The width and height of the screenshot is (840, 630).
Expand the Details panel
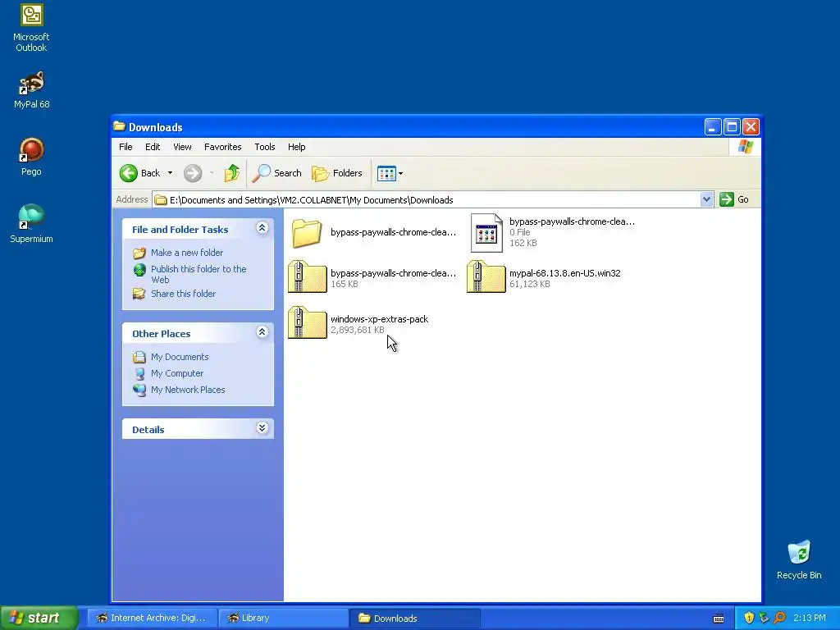pyautogui.click(x=262, y=428)
